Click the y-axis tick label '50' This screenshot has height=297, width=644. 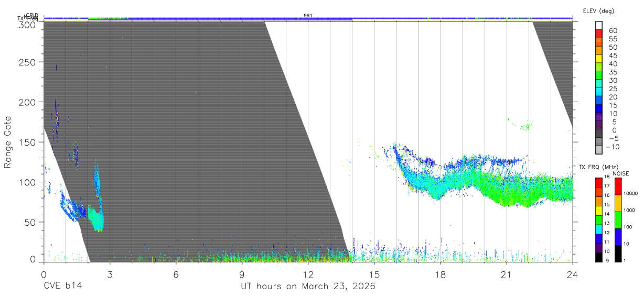coord(30,222)
